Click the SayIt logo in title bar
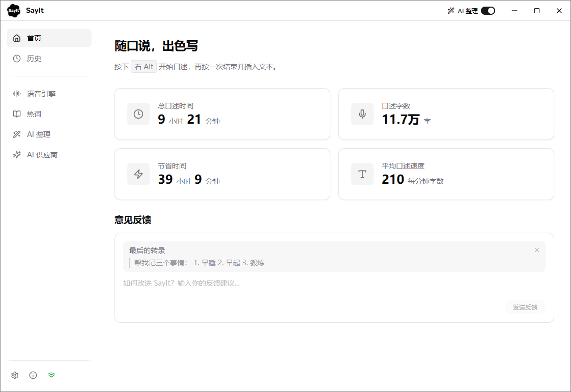Image resolution: width=571 pixels, height=392 pixels. [x=14, y=11]
